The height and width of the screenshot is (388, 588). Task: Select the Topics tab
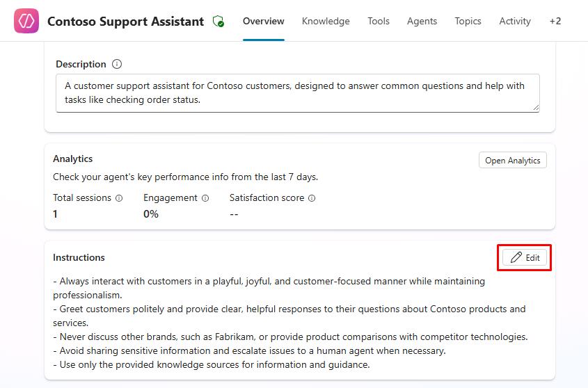(x=468, y=21)
